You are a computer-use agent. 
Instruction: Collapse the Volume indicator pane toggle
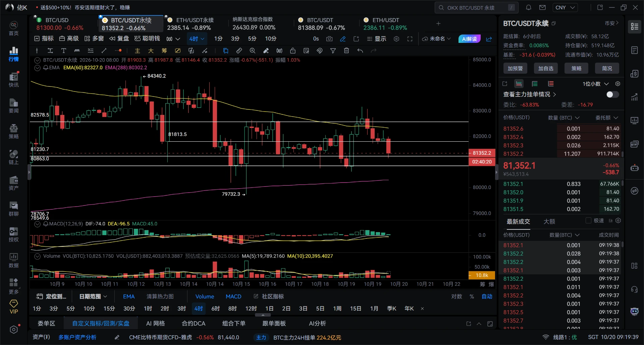point(38,256)
